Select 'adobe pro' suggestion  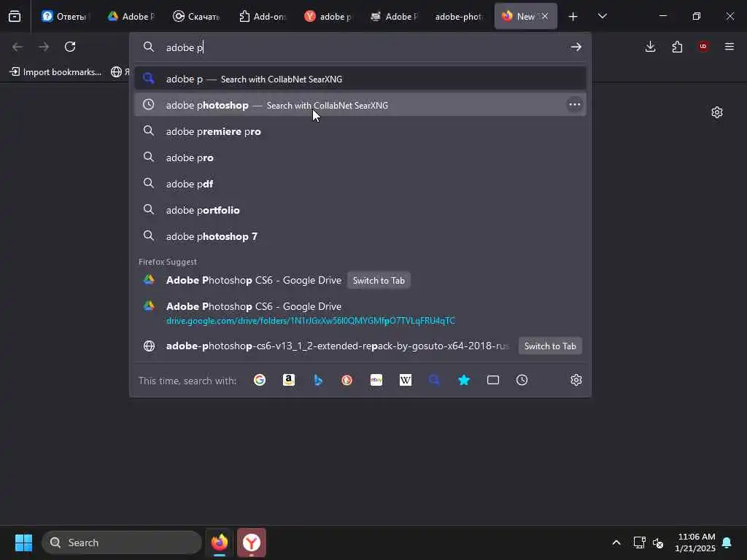[360, 157]
